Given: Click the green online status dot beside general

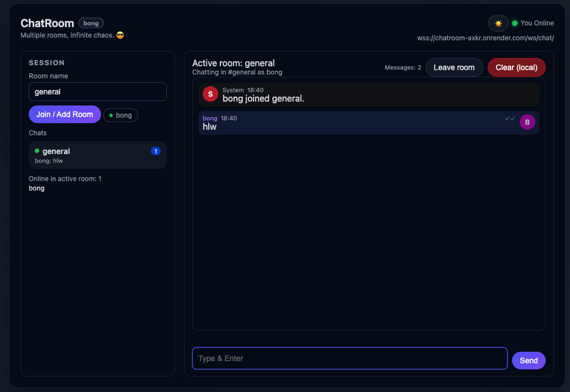Looking at the screenshot, I should point(38,151).
